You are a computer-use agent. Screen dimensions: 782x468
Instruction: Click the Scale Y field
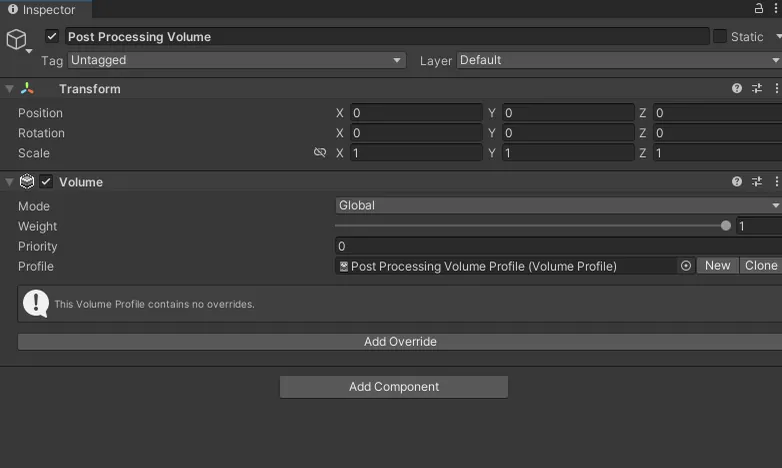[568, 153]
